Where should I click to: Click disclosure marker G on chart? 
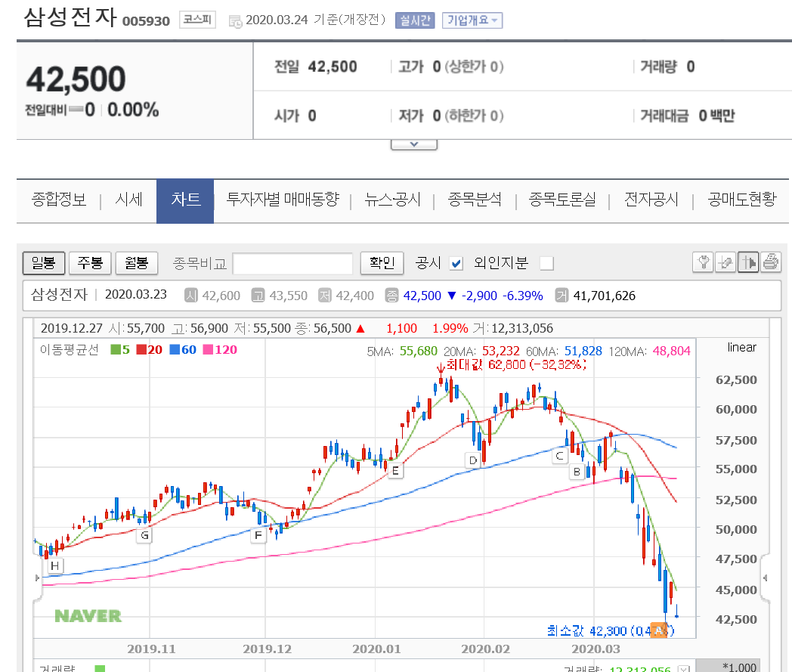point(145,535)
